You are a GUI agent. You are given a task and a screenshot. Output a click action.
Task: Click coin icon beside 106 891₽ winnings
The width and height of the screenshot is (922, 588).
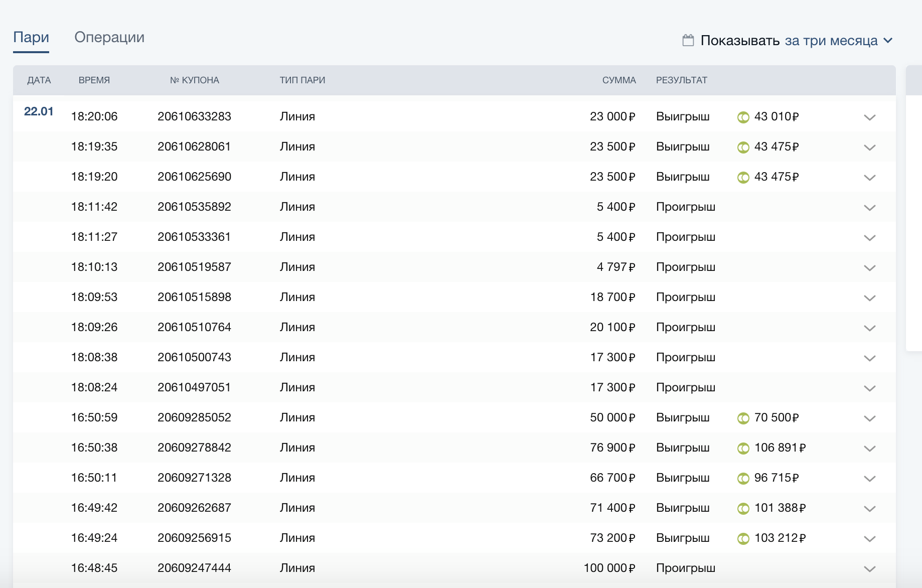pos(743,449)
